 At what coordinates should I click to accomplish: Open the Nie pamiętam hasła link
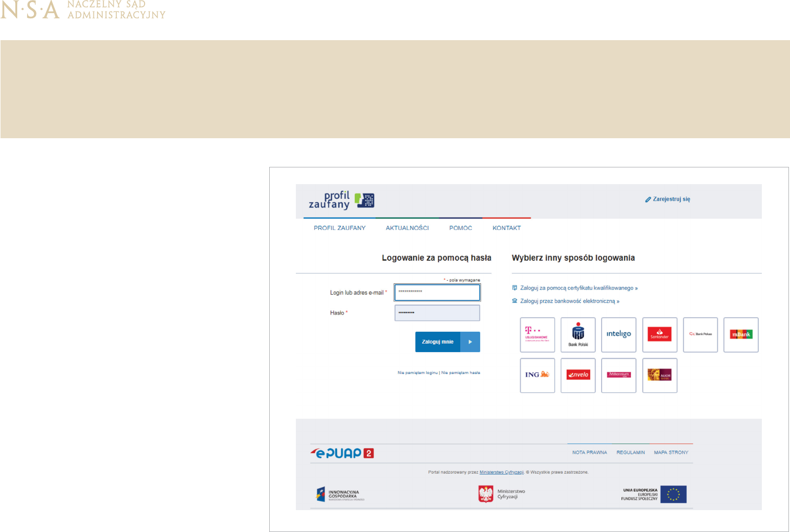pos(461,373)
